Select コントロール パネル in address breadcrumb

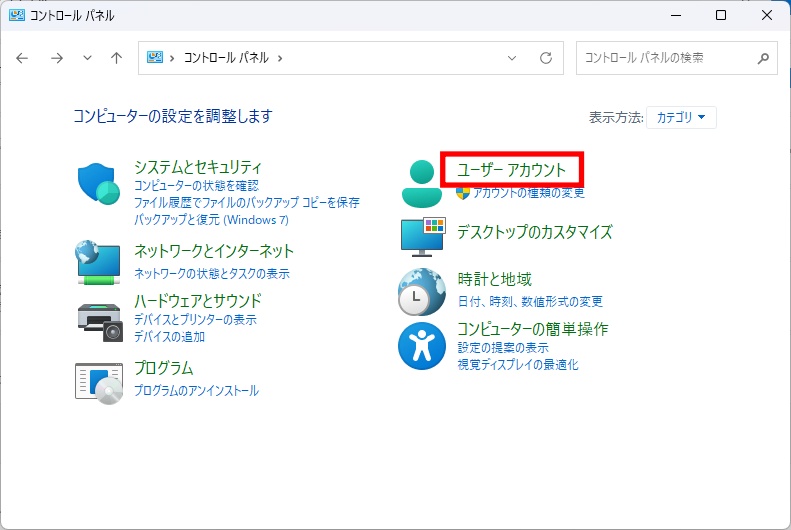tap(226, 58)
